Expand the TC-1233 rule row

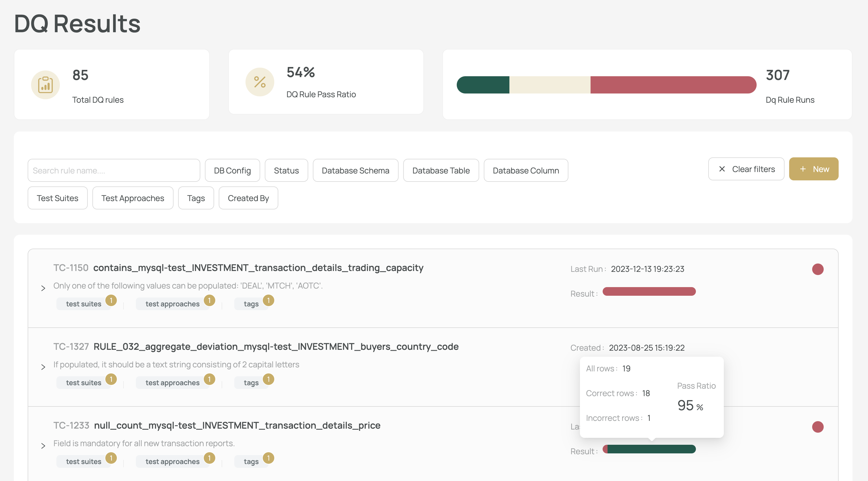click(x=43, y=446)
